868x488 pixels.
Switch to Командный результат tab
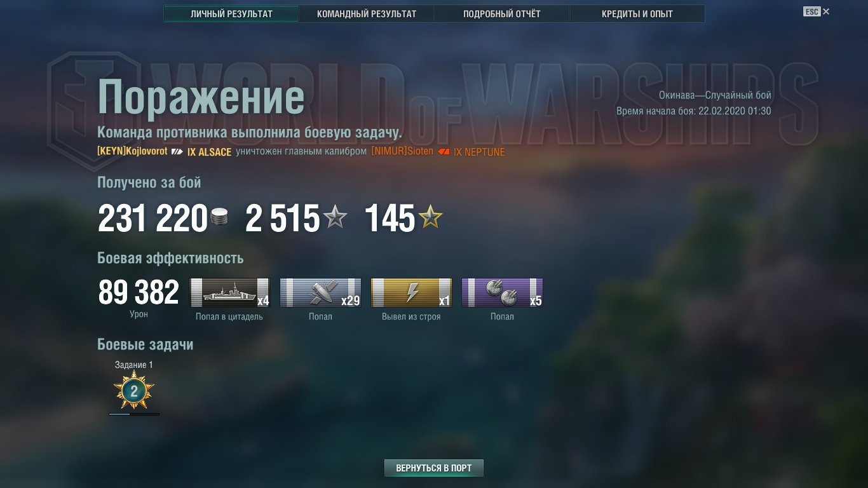coord(367,14)
